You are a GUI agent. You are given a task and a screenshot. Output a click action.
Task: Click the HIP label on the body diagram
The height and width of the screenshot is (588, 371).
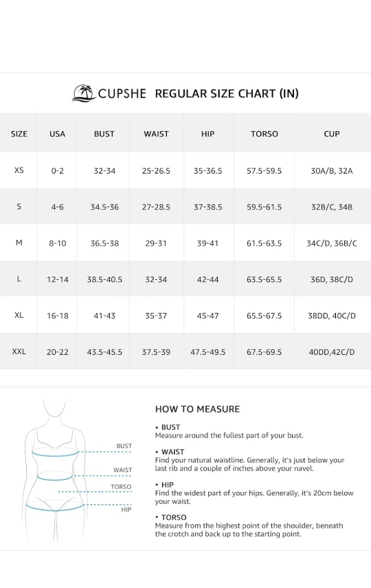(x=126, y=509)
